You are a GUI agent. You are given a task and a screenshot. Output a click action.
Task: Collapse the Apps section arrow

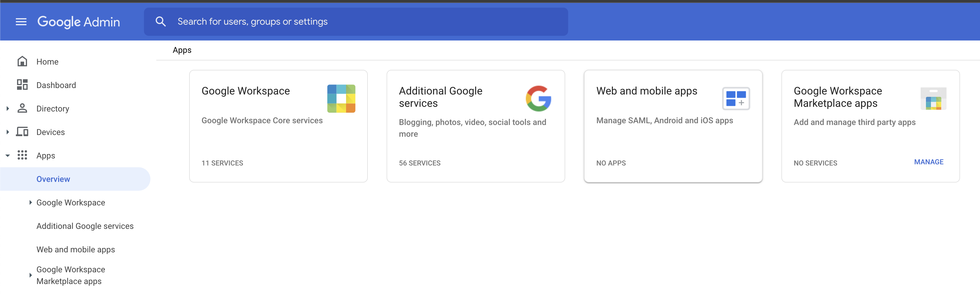pyautogui.click(x=8, y=155)
